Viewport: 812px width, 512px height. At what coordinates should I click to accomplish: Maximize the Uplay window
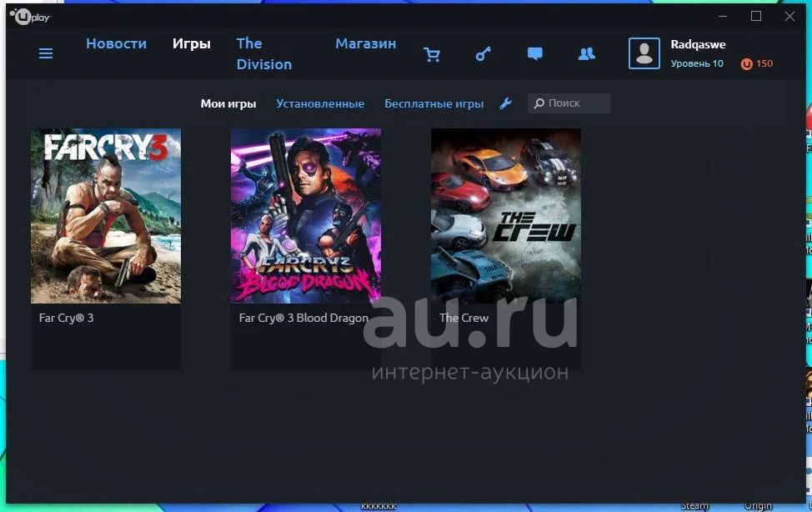coord(756,17)
